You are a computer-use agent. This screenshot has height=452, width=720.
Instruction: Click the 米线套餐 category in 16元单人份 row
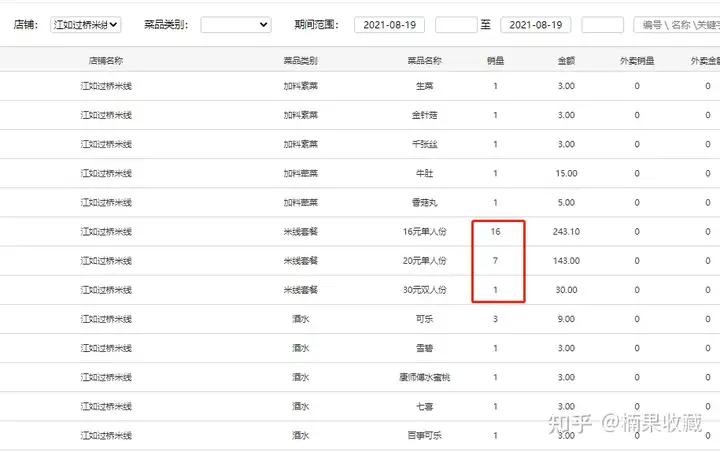pyautogui.click(x=301, y=232)
